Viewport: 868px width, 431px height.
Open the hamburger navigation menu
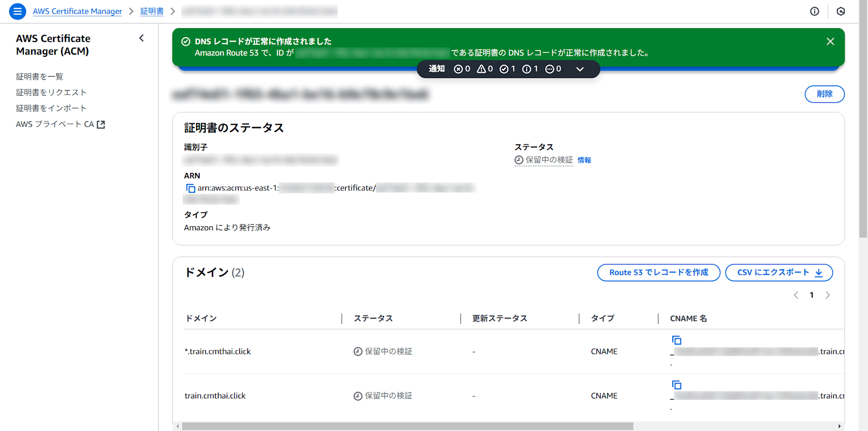tap(17, 11)
